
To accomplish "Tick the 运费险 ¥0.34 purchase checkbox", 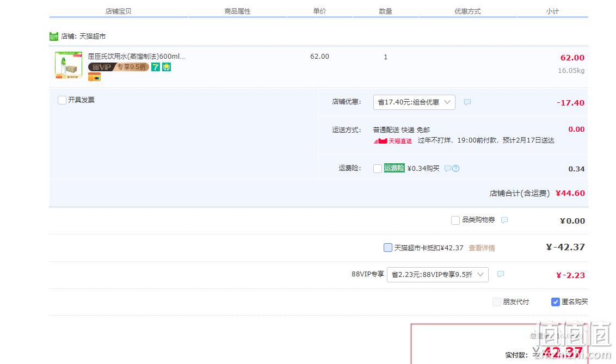I will pyautogui.click(x=378, y=169).
